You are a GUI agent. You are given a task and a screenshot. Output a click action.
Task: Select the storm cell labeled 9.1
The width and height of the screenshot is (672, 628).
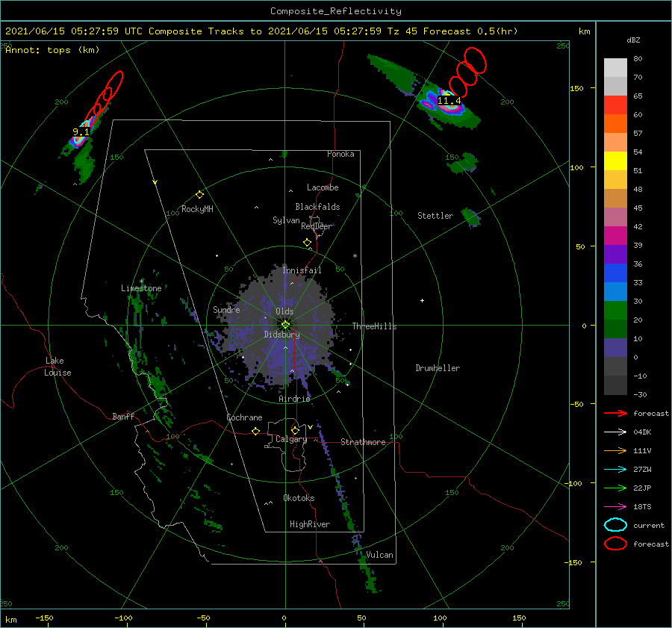[x=81, y=132]
